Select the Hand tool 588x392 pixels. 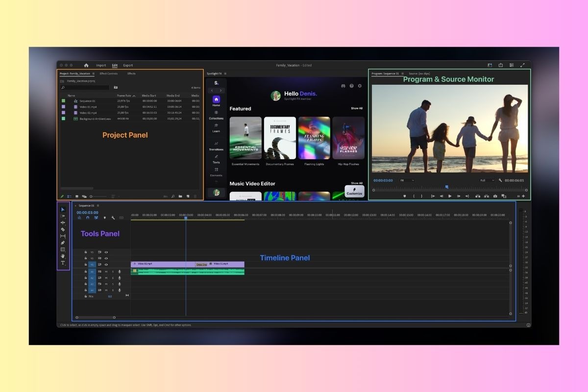point(63,256)
